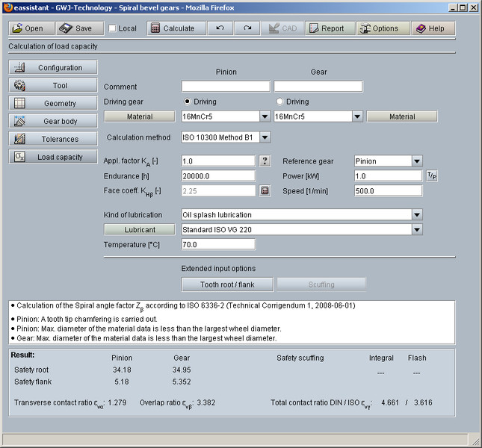The image size is (482, 448).
Task: Switch to the Geometry section
Action: (x=53, y=103)
